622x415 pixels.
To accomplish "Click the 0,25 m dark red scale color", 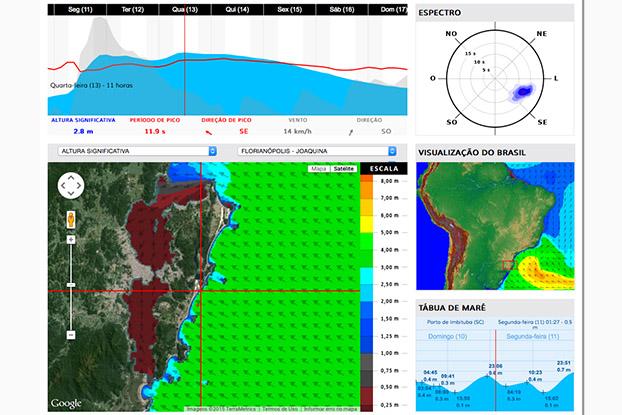I will pyautogui.click(x=366, y=400).
